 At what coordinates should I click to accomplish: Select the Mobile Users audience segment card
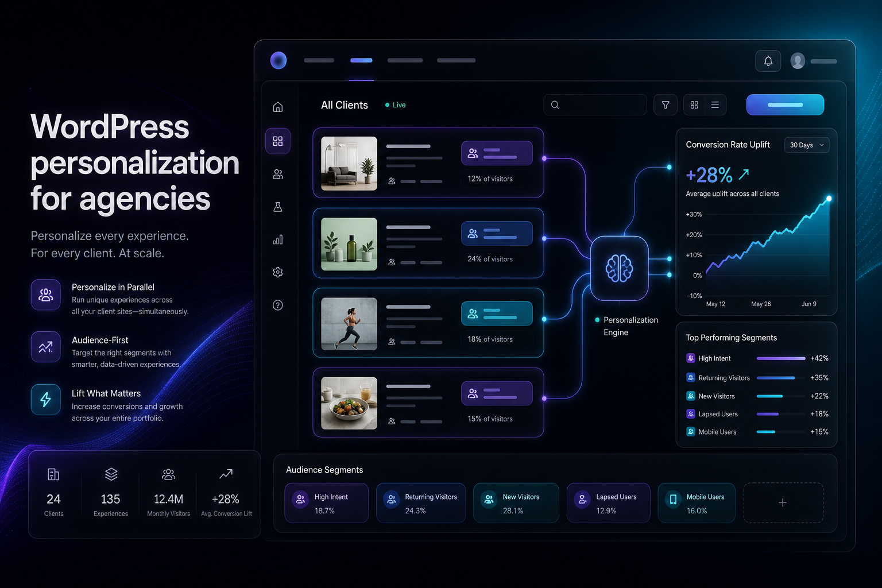tap(697, 503)
